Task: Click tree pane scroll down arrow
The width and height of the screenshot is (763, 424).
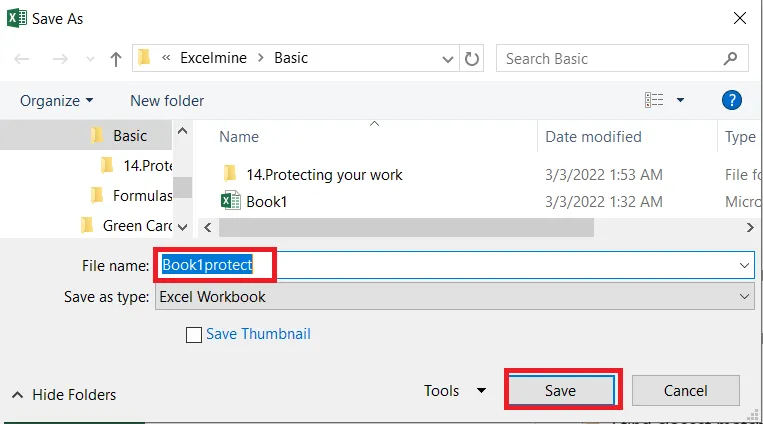Action: [182, 227]
